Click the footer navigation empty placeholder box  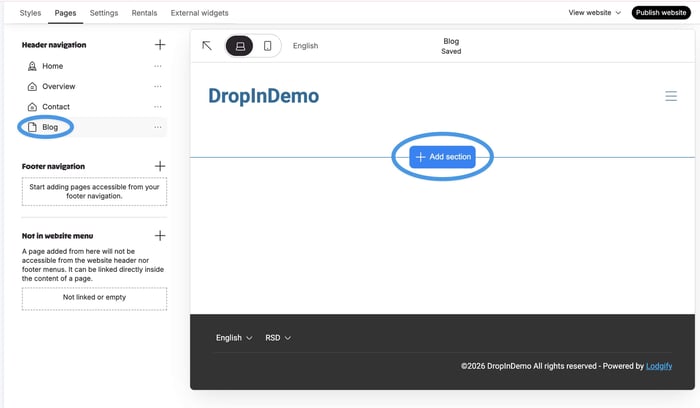(x=94, y=192)
